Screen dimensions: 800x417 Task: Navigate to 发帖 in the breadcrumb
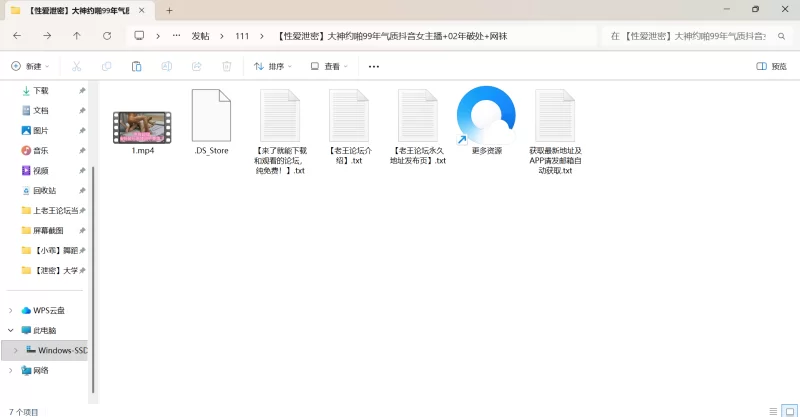tap(201, 36)
